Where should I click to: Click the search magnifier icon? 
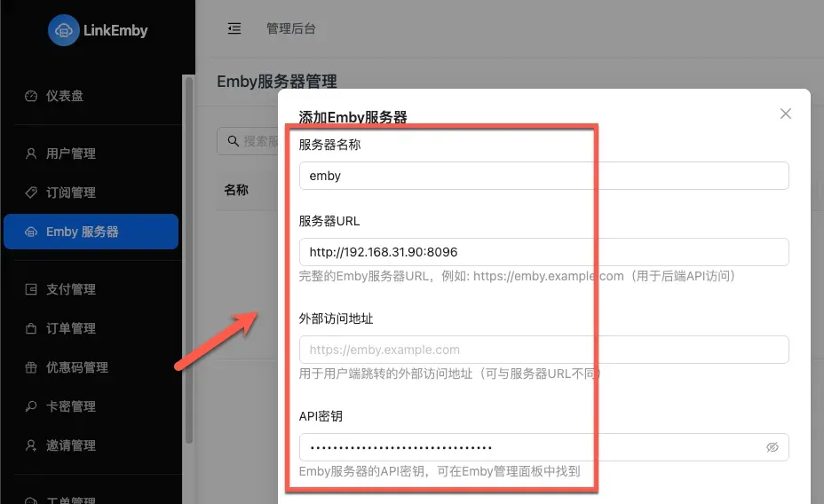[233, 141]
